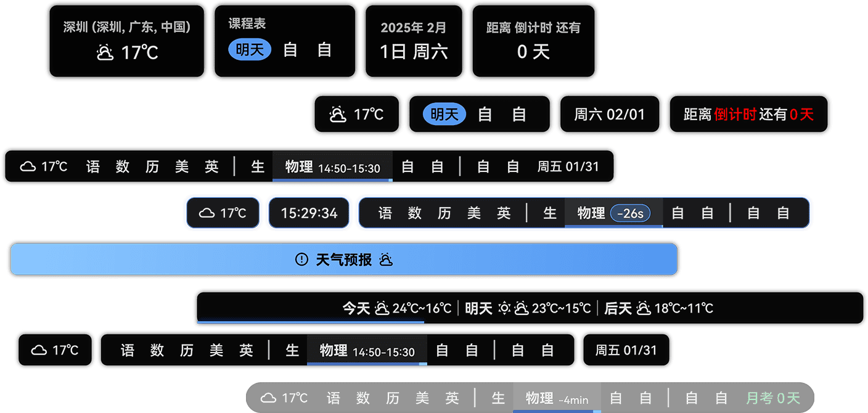This screenshot has width=868, height=413.
Task: Select the 后天 forecast entry
Action: tap(624, 308)
